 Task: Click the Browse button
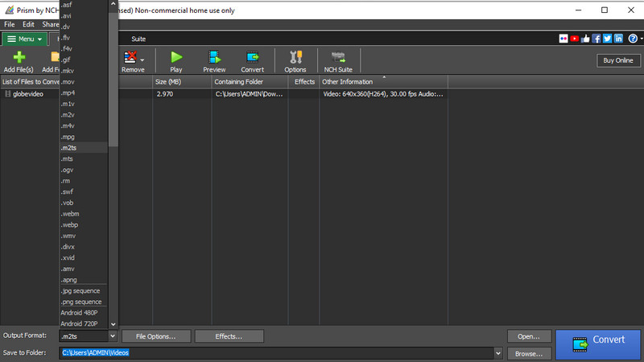[x=529, y=352]
